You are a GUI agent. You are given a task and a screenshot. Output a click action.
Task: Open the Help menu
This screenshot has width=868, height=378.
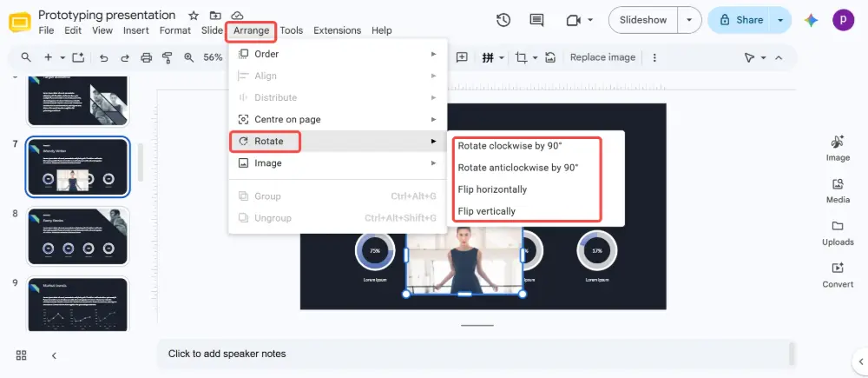pyautogui.click(x=381, y=30)
